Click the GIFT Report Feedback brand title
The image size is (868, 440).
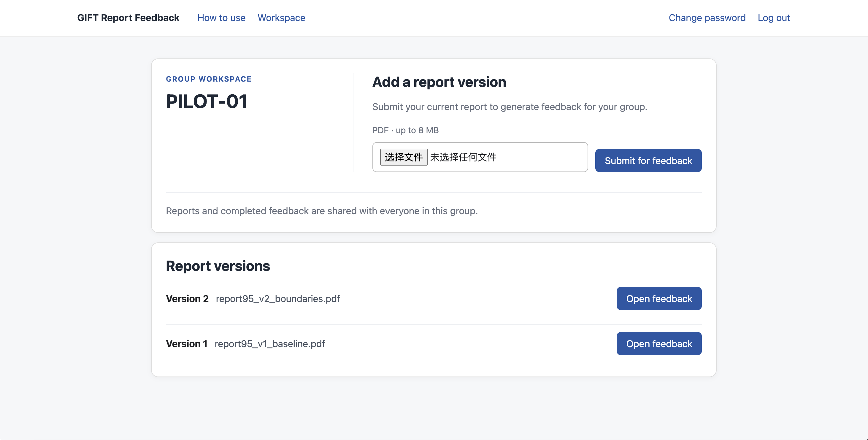[128, 18]
